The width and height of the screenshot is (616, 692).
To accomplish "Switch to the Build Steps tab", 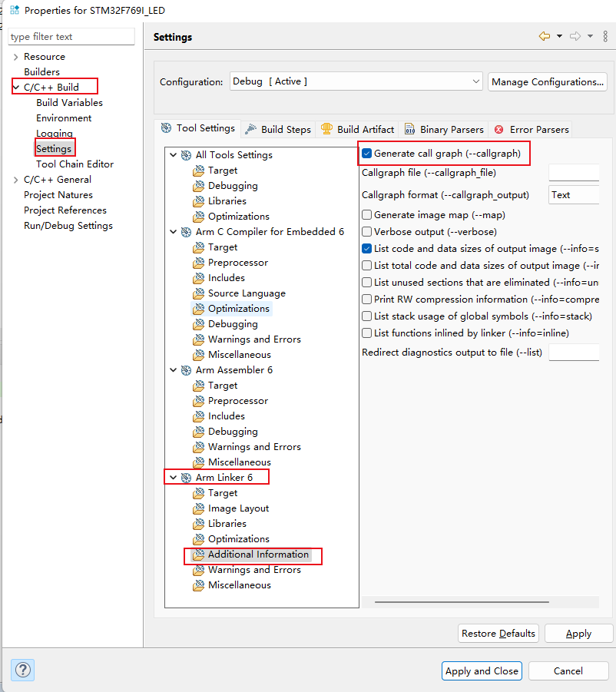I will pos(278,129).
